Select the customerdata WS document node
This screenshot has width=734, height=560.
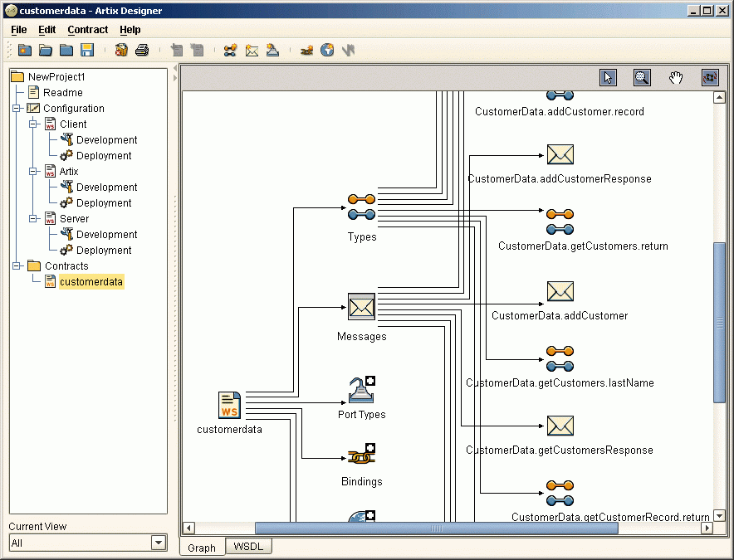click(x=229, y=405)
